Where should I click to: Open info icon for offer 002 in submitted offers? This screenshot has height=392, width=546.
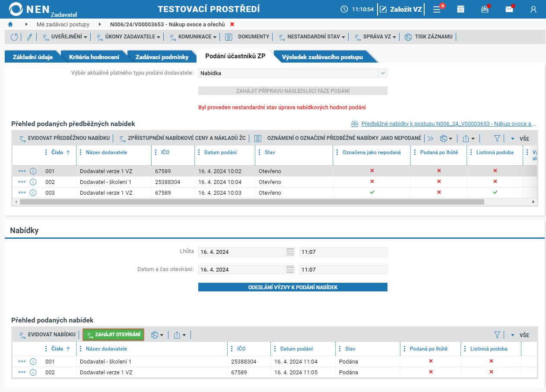tap(33, 373)
